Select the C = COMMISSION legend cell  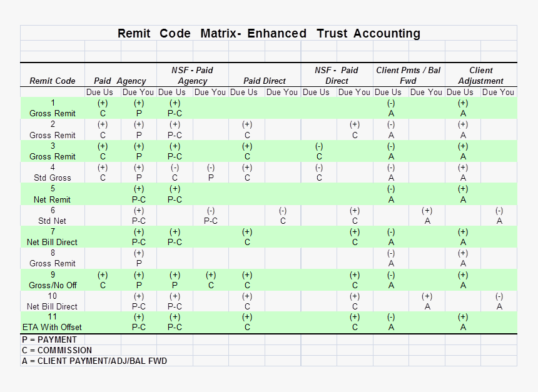click(x=57, y=350)
